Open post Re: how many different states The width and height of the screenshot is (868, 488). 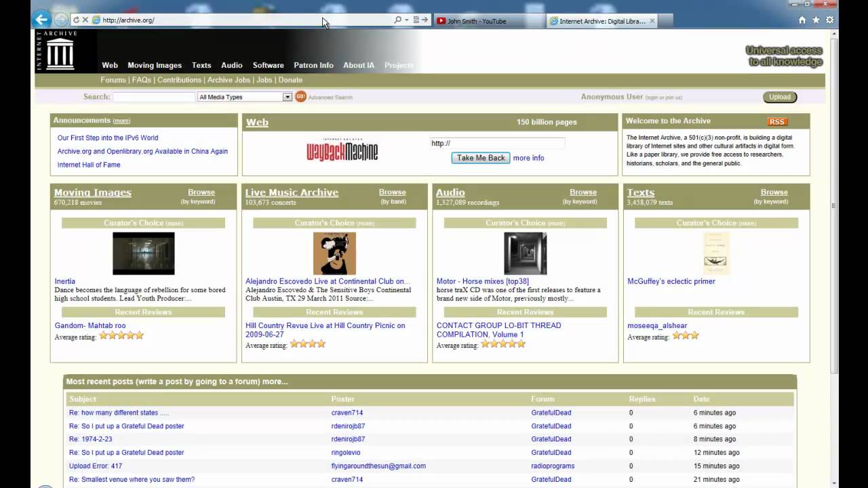coord(119,413)
